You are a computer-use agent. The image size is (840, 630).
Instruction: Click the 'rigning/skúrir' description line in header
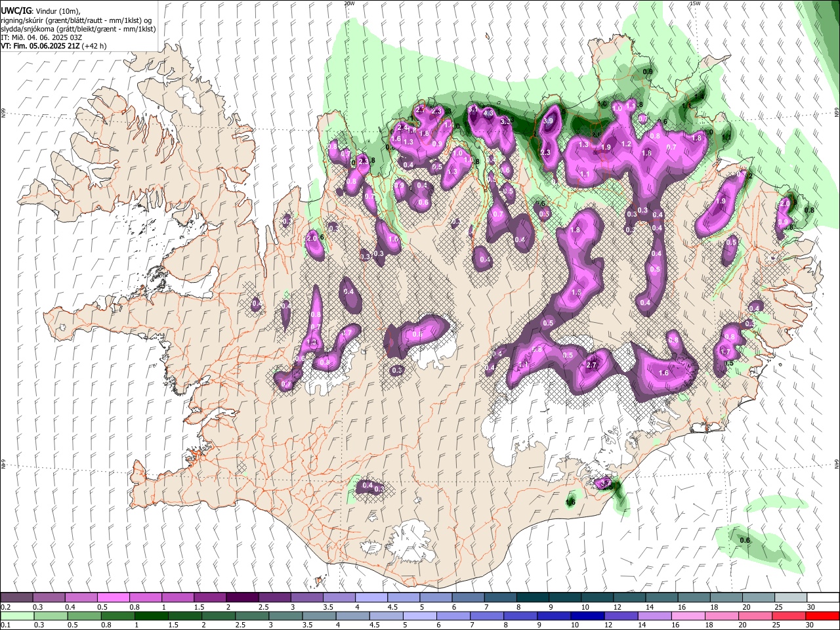pos(76,20)
